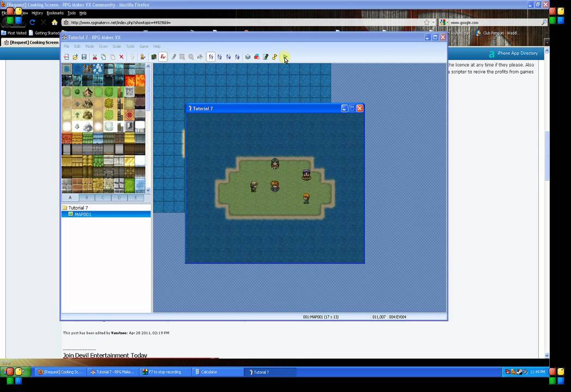Pick the red roof tile in palette

click(x=66, y=138)
